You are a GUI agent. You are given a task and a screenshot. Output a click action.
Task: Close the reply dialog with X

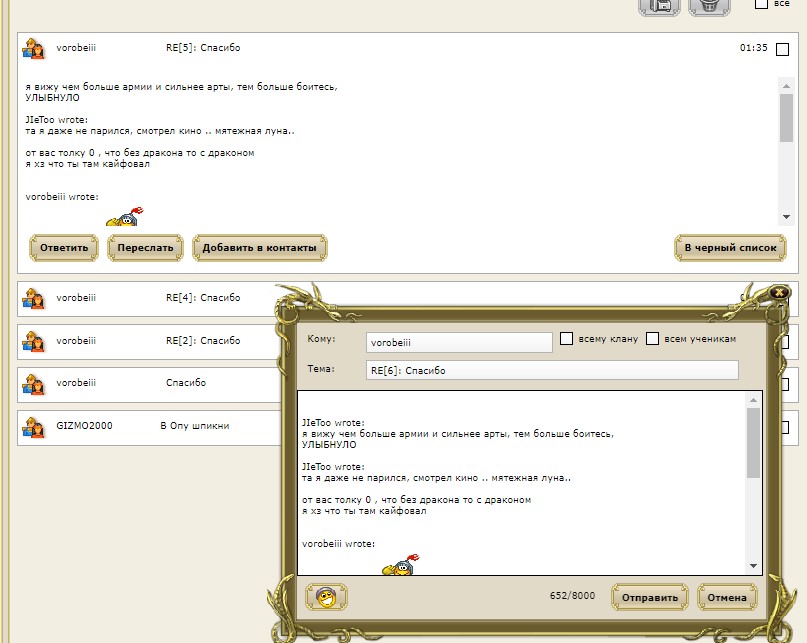click(x=779, y=292)
